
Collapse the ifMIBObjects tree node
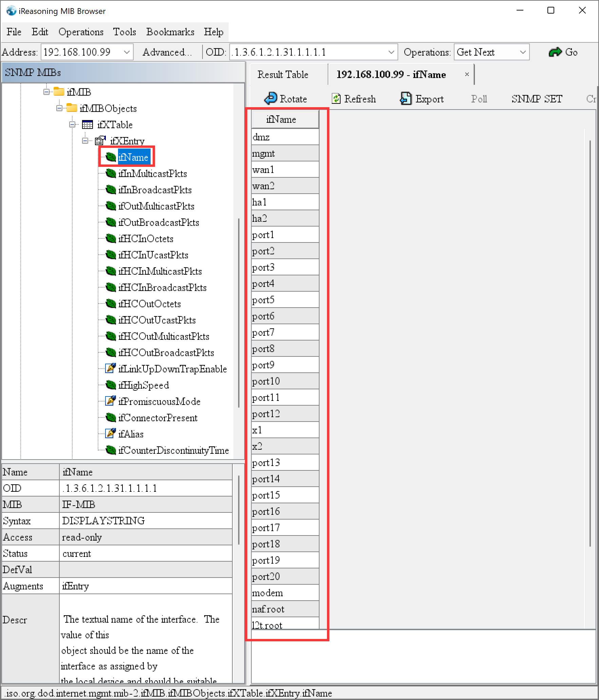click(x=59, y=108)
